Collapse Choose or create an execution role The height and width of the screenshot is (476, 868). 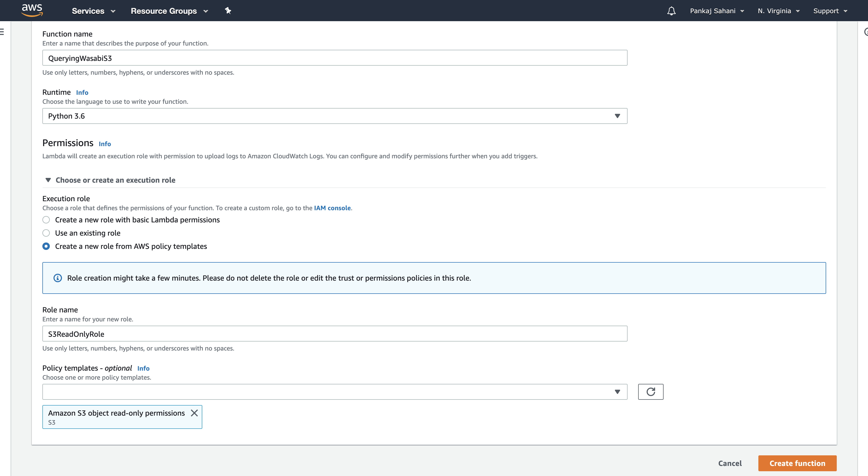110,180
